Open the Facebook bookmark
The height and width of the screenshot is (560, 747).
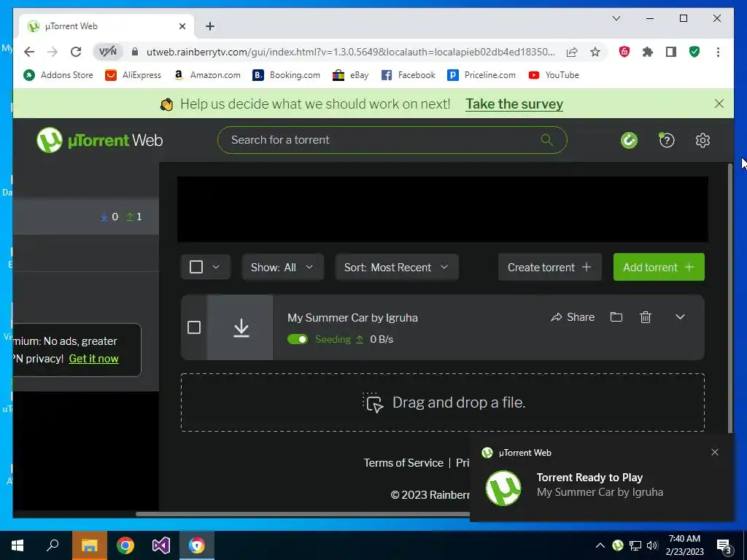(x=409, y=75)
